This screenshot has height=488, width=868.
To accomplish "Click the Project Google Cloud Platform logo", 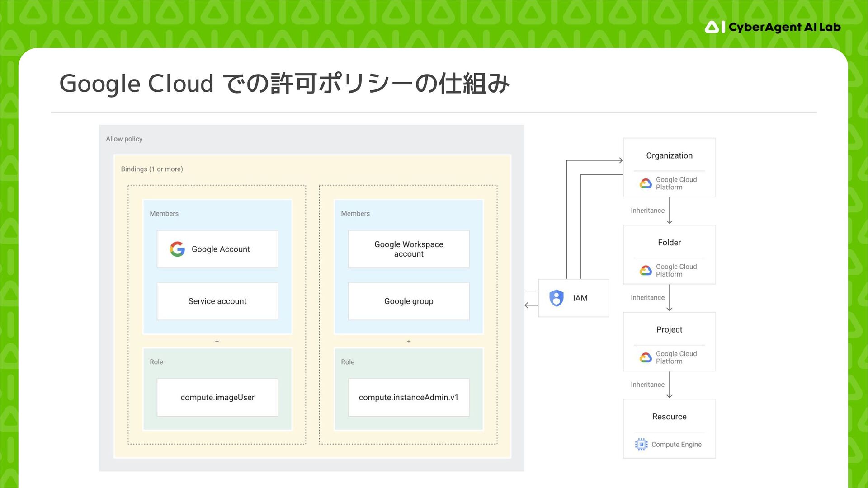I will (x=646, y=357).
